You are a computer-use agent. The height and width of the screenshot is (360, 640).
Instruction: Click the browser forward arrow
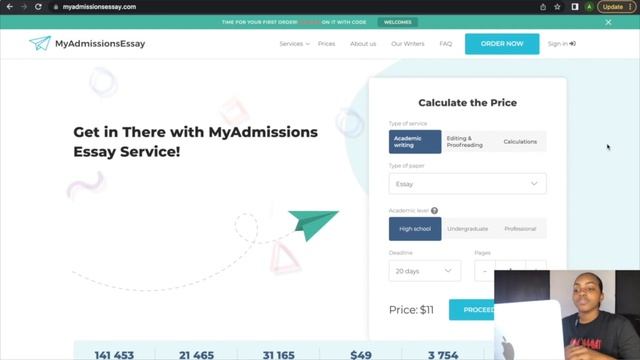24,7
